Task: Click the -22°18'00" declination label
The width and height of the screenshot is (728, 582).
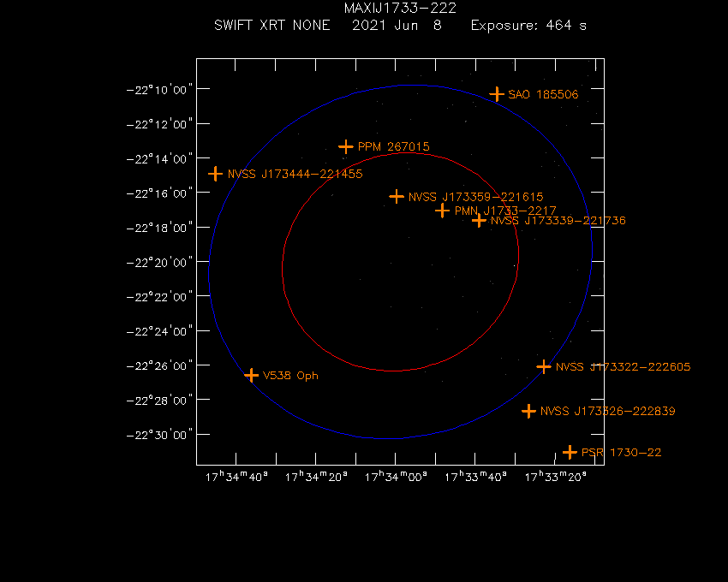Action: click(x=159, y=228)
